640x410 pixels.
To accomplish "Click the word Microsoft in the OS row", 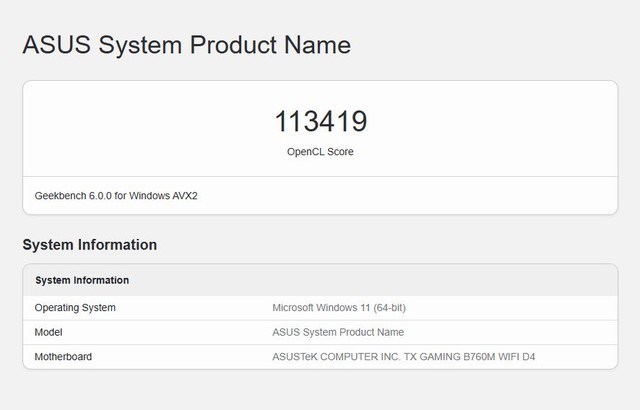I will pyautogui.click(x=295, y=307).
